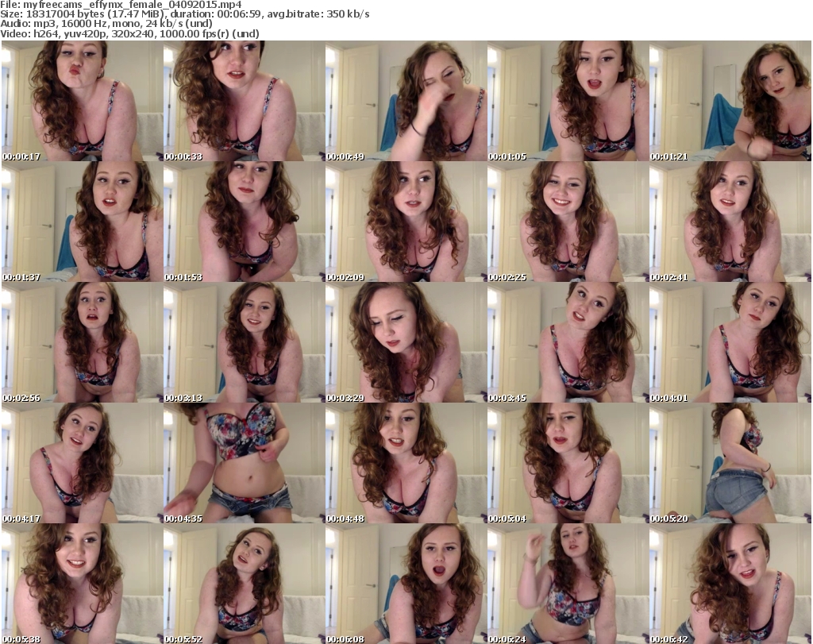Select the 00:02:56 frame
Viewport: 813px width, 644px height.
(x=83, y=342)
